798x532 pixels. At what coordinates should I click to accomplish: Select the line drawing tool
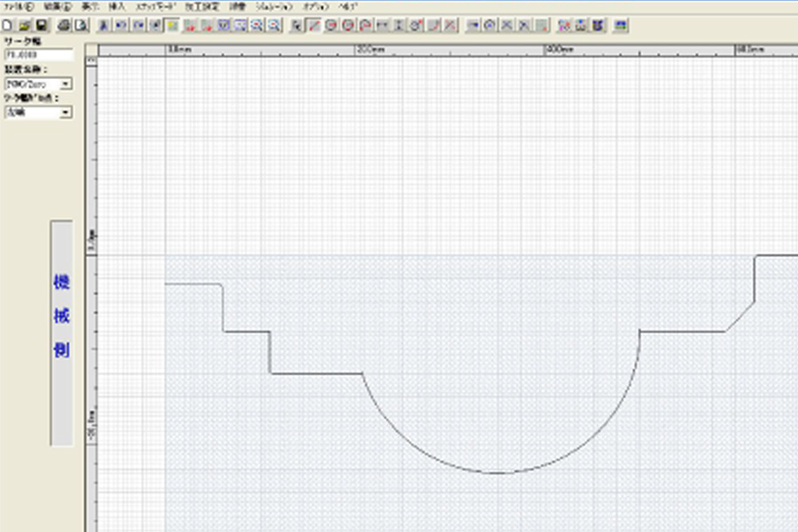tap(313, 26)
